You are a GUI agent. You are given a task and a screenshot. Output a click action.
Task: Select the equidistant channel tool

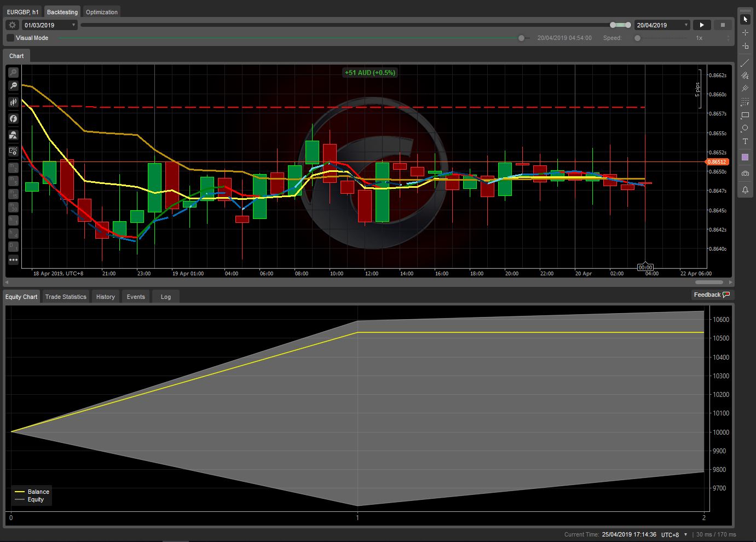pyautogui.click(x=745, y=76)
